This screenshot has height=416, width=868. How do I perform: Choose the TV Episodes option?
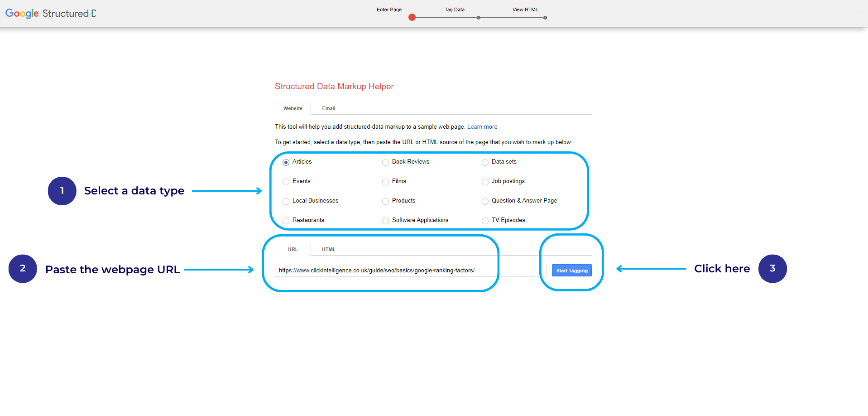[x=485, y=221]
